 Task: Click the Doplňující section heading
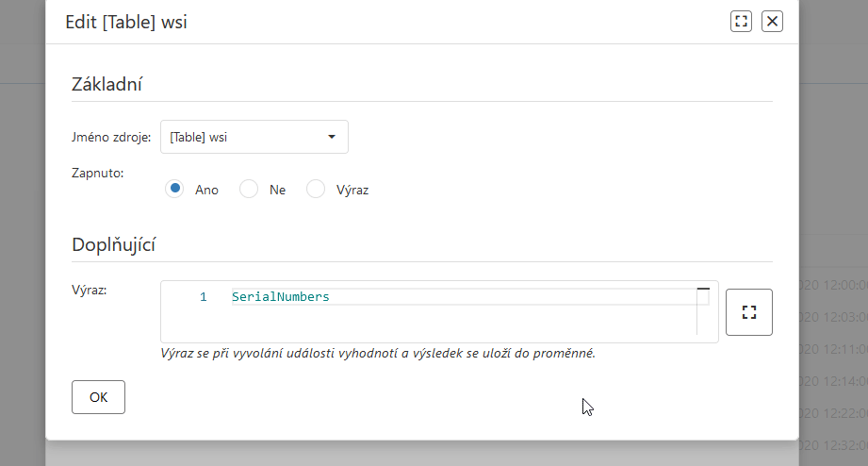pyautogui.click(x=114, y=244)
